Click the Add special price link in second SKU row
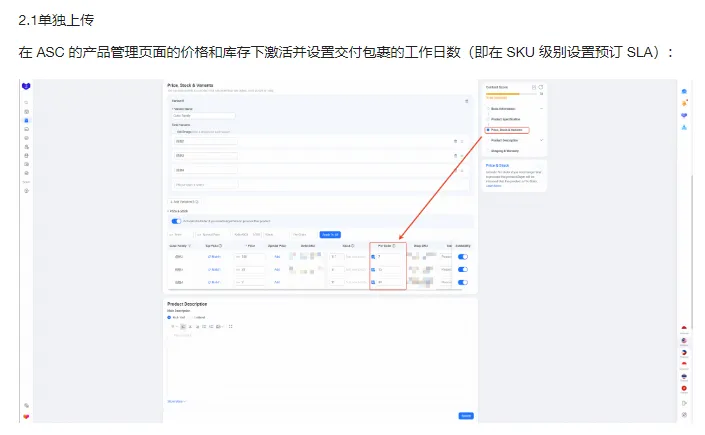705x435 pixels. point(277,269)
